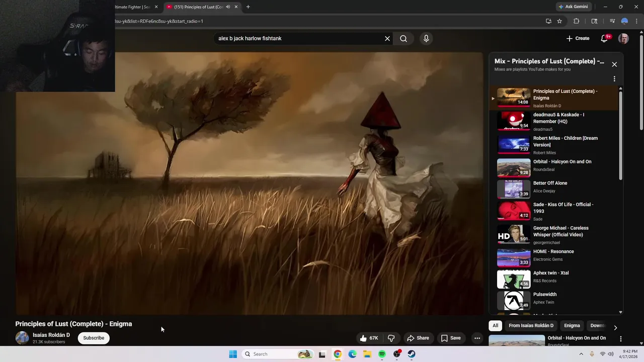Click the Windows taskbar Search box
The height and width of the screenshot is (362, 644).
click(x=277, y=354)
